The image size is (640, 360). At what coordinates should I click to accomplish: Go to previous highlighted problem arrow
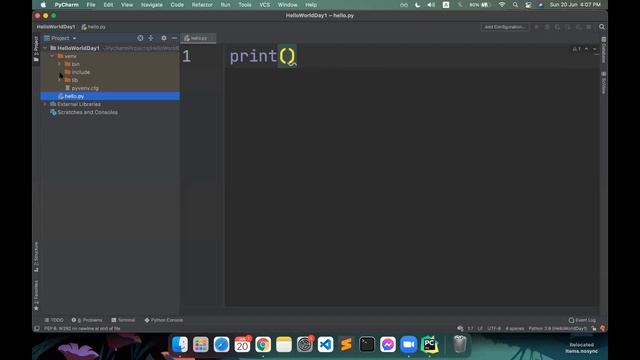(587, 49)
